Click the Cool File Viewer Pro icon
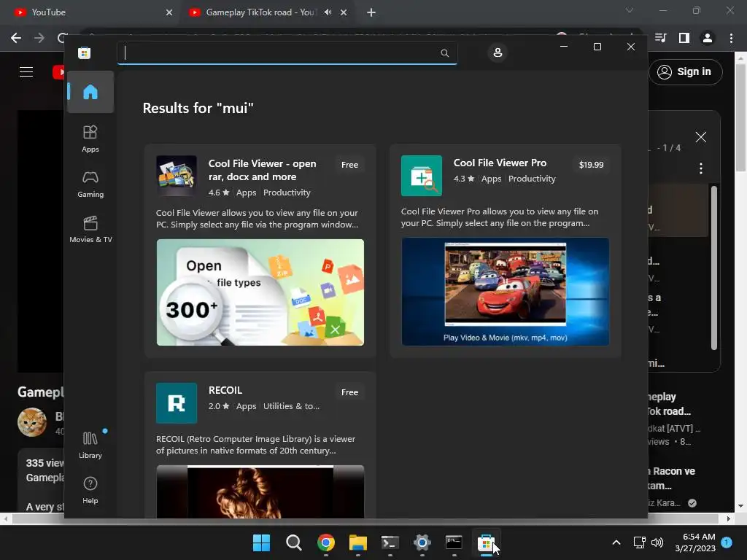The width and height of the screenshot is (747, 560). (421, 176)
